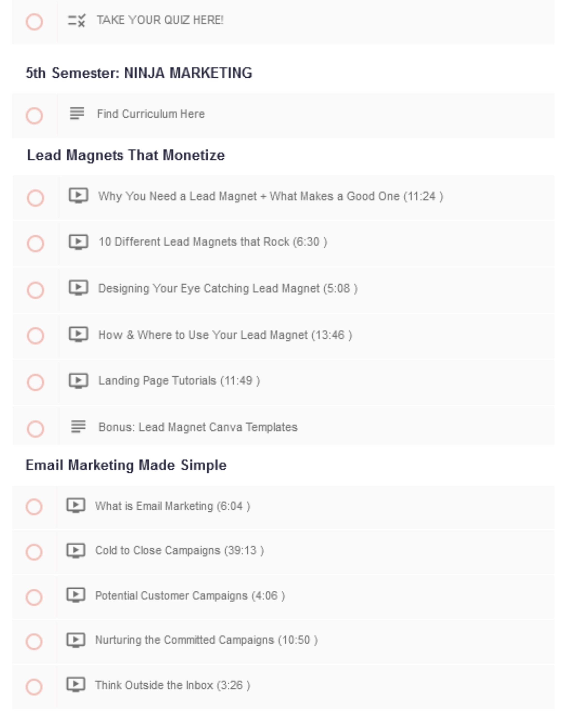Click video icon for 10 Different Lead Magnets
This screenshot has height=728, width=563.
(78, 242)
